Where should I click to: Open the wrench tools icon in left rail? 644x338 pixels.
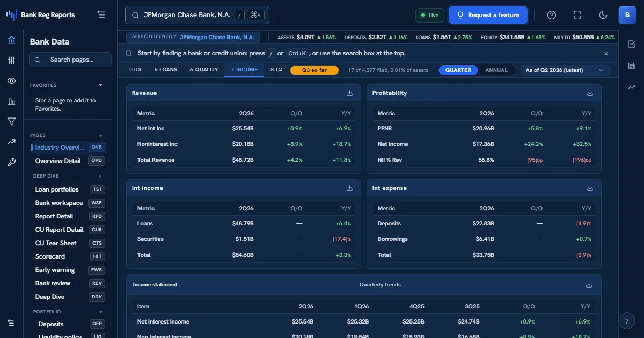11,163
